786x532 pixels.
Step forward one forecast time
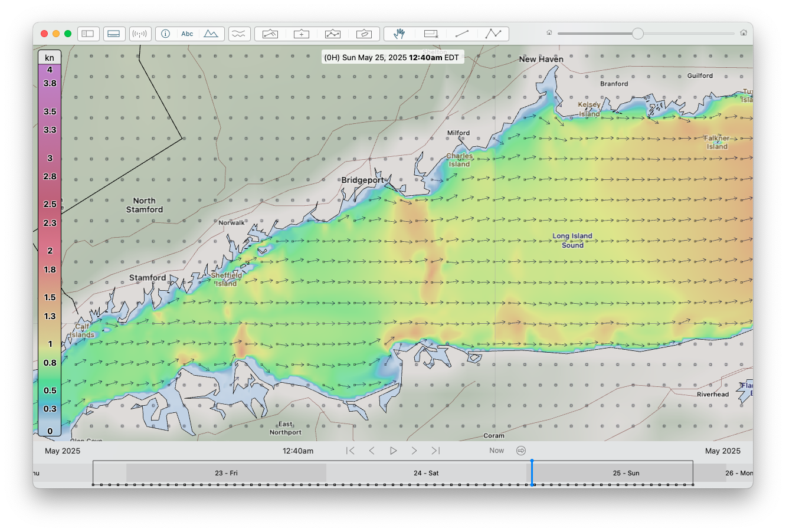(414, 451)
